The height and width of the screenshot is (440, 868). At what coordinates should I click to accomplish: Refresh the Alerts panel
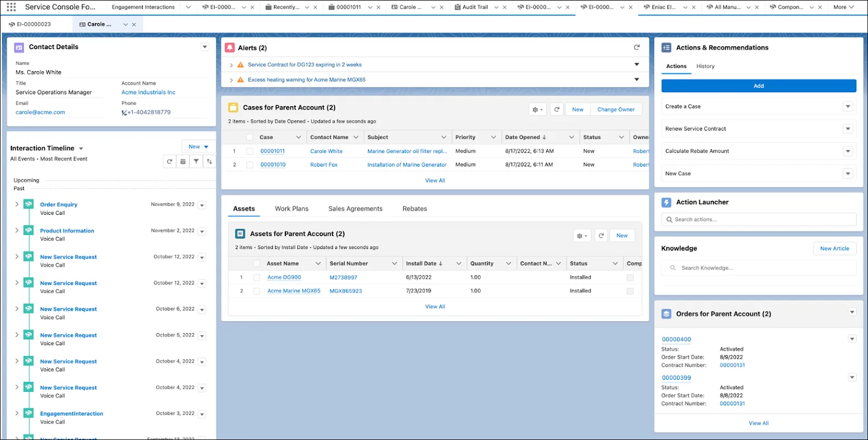[x=637, y=47]
